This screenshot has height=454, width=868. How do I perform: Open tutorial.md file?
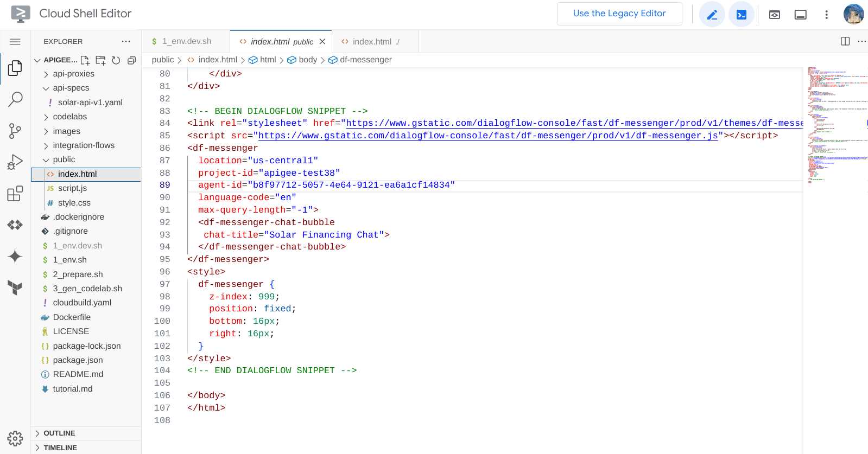pos(73,389)
